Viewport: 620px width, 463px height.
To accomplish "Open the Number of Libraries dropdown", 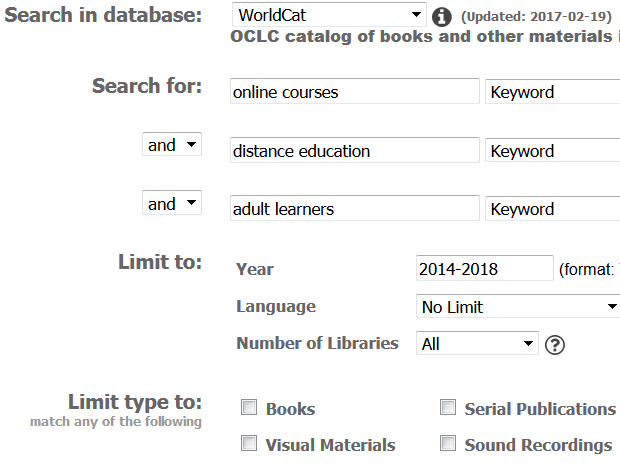I will [x=477, y=343].
